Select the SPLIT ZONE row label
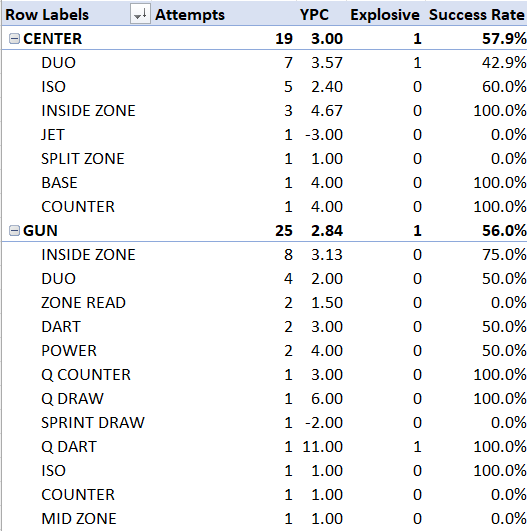 pyautogui.click(x=83, y=159)
